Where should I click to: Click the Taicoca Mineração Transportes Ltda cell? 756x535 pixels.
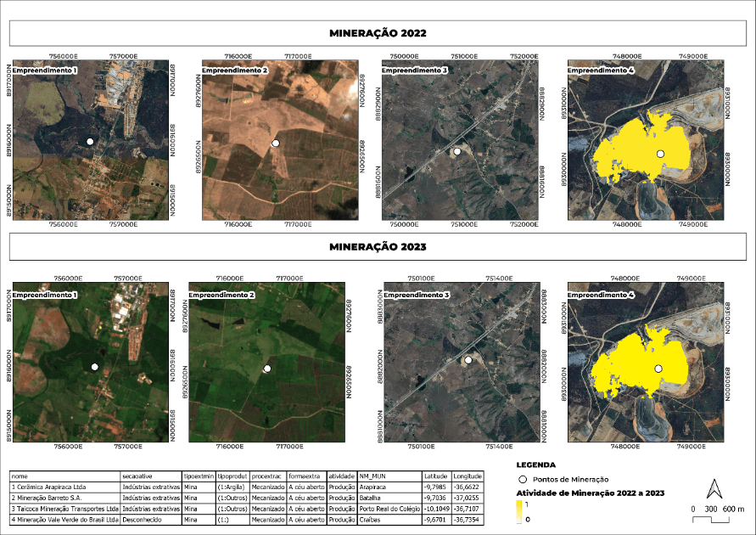(64, 508)
